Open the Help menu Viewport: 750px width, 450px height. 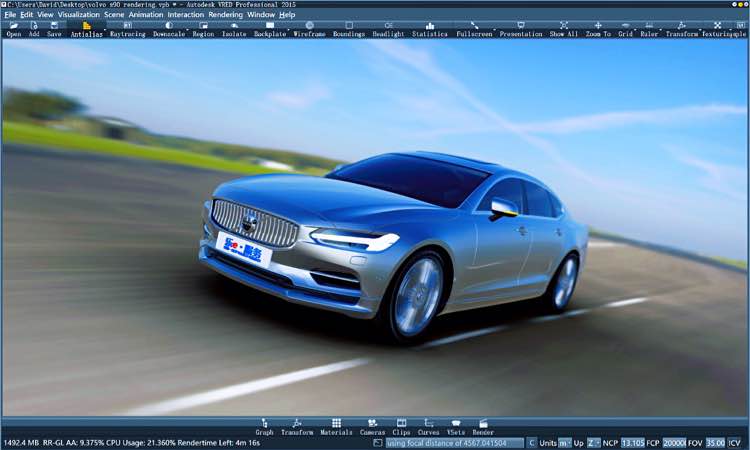click(x=287, y=15)
